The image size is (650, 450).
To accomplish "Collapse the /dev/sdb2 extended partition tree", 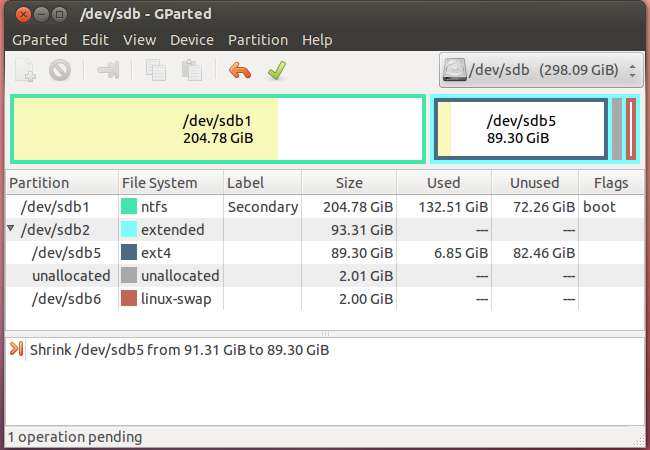I will (x=11, y=230).
